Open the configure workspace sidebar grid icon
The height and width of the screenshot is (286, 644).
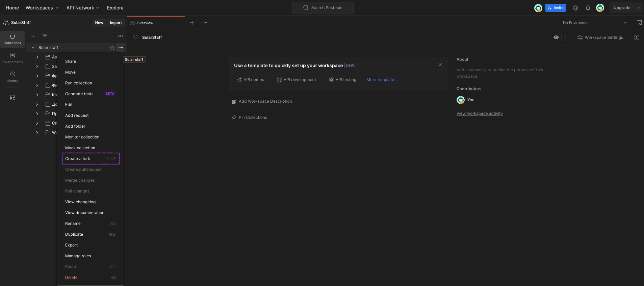pos(12,98)
